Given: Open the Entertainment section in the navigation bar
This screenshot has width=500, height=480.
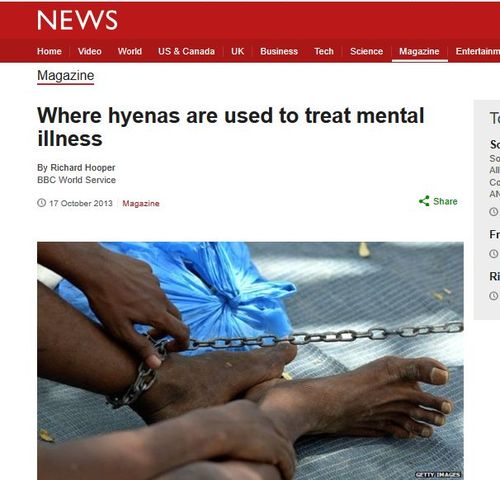Looking at the screenshot, I should click(x=478, y=51).
